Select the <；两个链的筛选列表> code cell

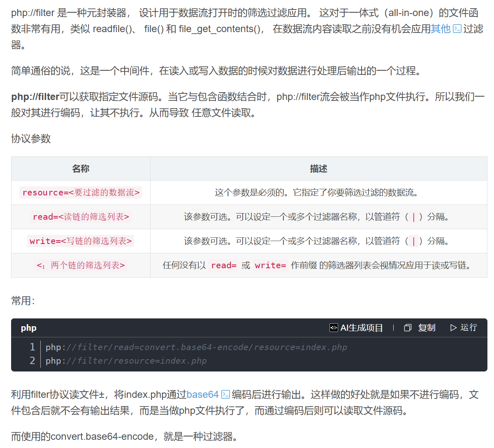(81, 265)
